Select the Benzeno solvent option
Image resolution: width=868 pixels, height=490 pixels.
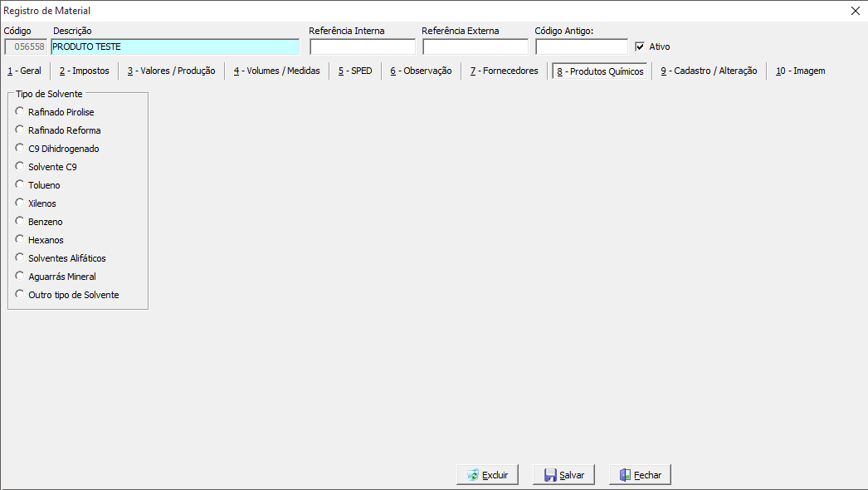(x=20, y=221)
